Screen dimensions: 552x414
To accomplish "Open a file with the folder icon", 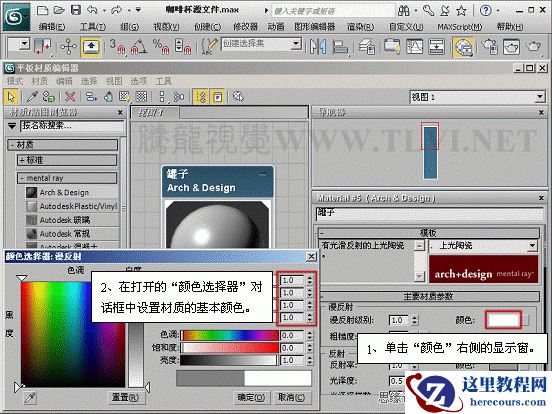I will pyautogui.click(x=59, y=10).
